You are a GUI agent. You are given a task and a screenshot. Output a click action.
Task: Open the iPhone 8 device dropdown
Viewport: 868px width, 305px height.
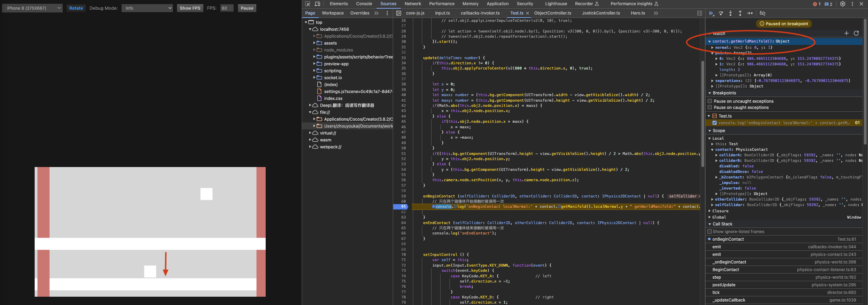click(32, 8)
